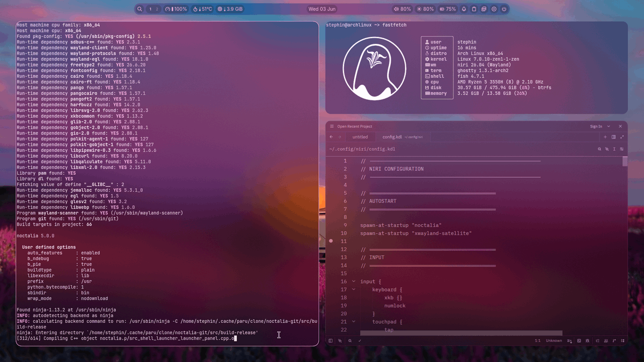Select the config.kdl tab
Image resolution: width=644 pixels, height=362 pixels.
402,137
